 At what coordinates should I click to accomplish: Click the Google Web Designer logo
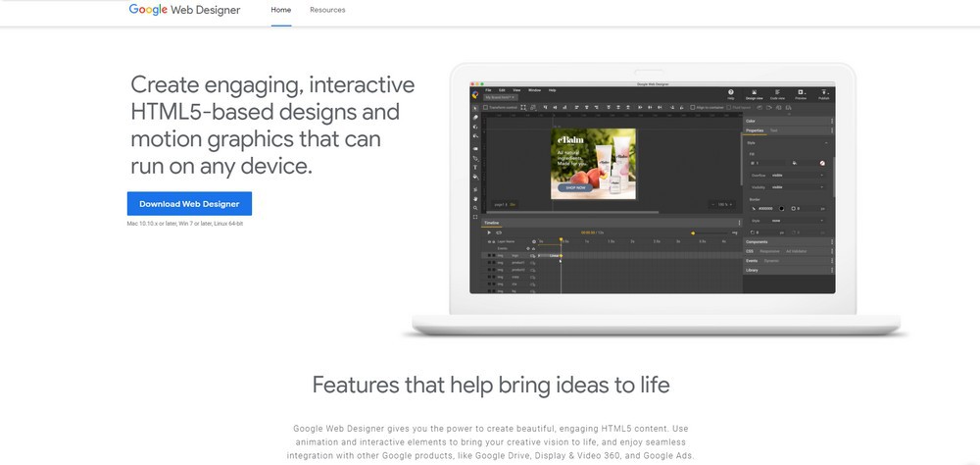(184, 10)
